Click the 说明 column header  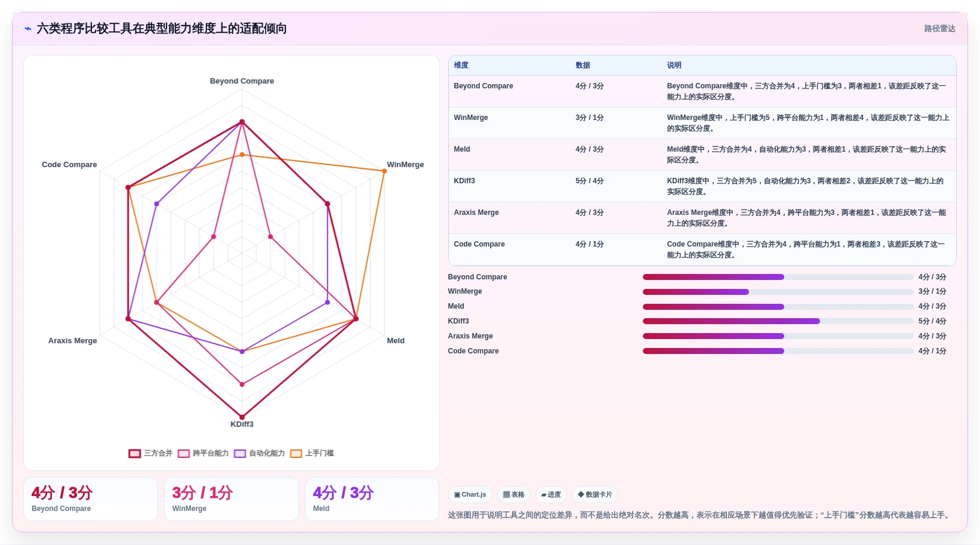point(674,65)
